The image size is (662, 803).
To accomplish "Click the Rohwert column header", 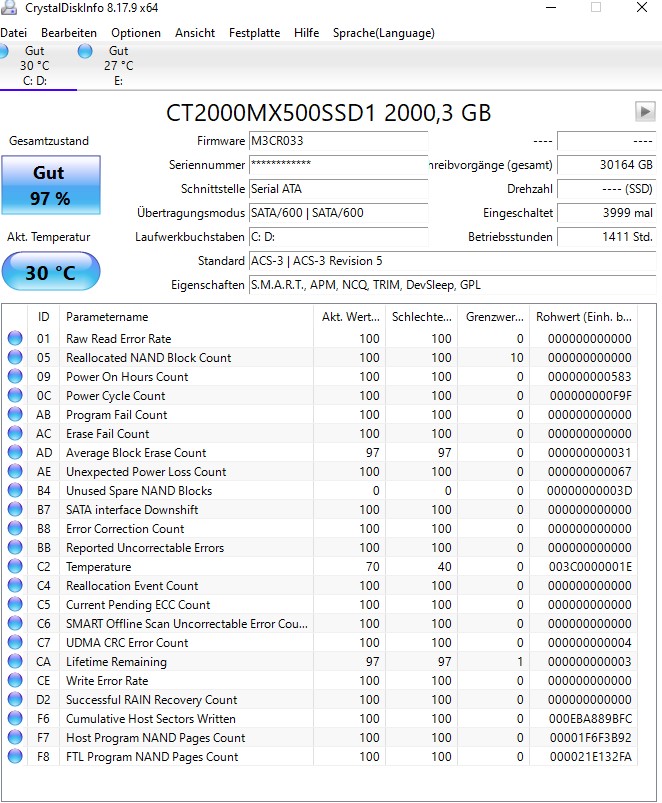I will [584, 317].
